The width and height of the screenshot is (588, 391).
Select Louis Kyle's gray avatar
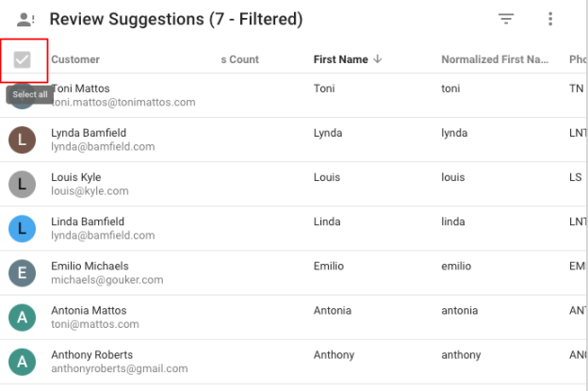22,184
